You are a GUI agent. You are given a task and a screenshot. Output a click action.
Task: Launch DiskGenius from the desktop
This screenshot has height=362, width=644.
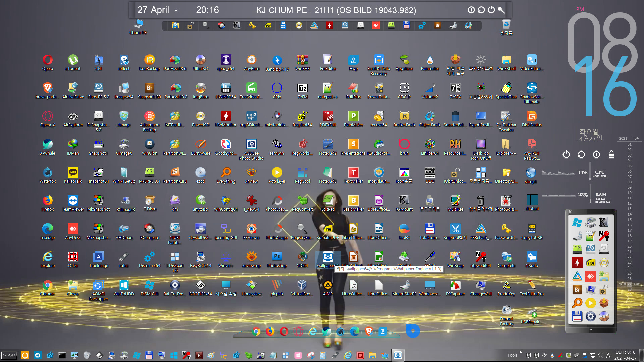[532, 119]
